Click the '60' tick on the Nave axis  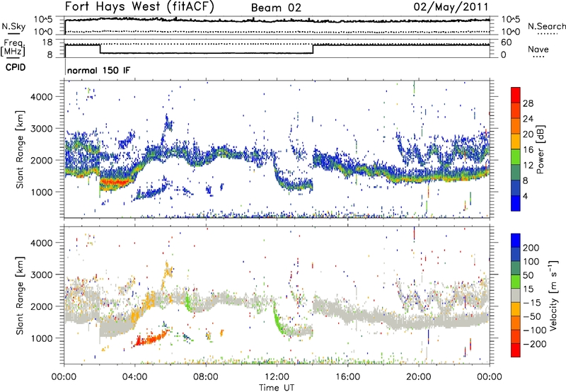click(x=506, y=42)
